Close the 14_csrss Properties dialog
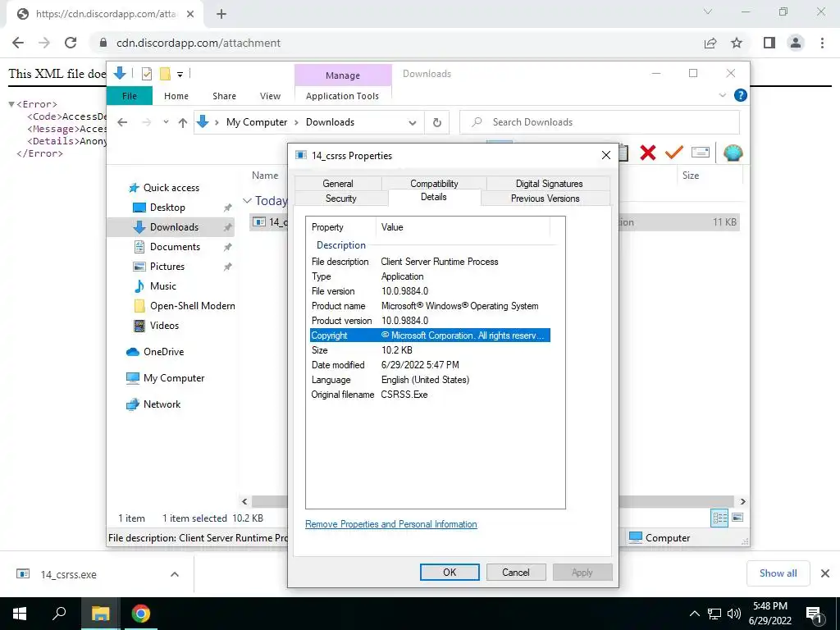Viewport: 840px width, 630px height. click(606, 155)
